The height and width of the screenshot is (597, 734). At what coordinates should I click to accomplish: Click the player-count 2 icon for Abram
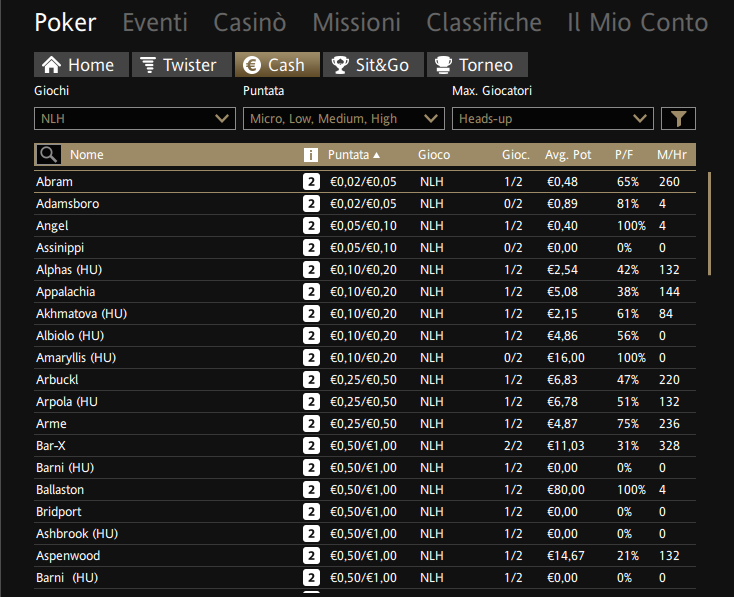[311, 182]
